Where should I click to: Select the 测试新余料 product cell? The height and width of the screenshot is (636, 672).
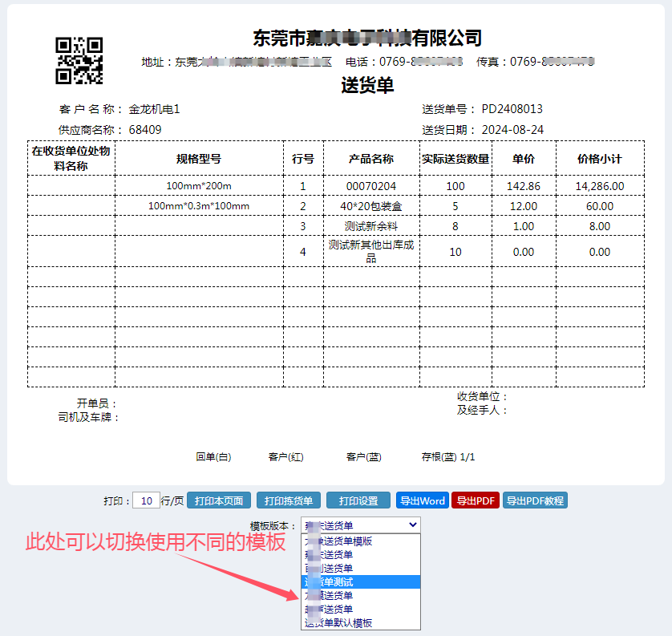pos(370,226)
